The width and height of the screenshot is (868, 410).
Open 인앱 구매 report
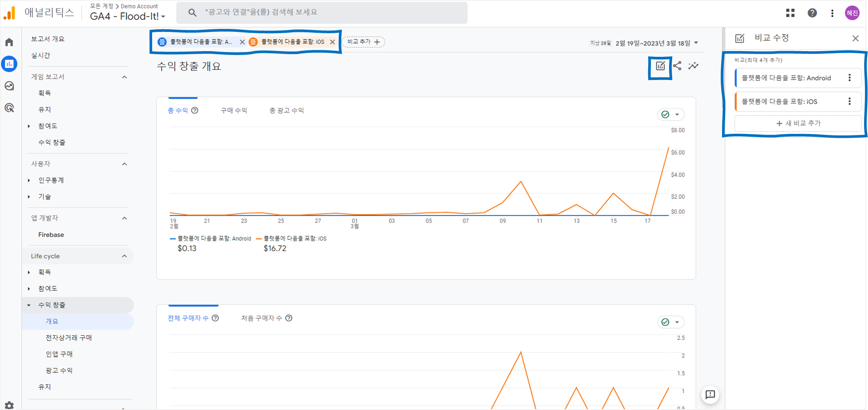[x=59, y=354]
